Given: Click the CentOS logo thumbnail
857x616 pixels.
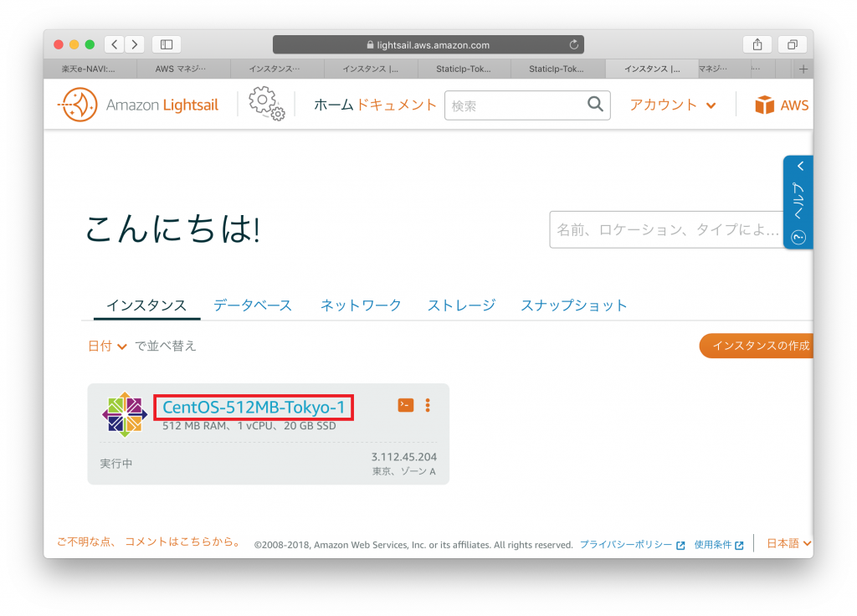Looking at the screenshot, I should click(125, 413).
